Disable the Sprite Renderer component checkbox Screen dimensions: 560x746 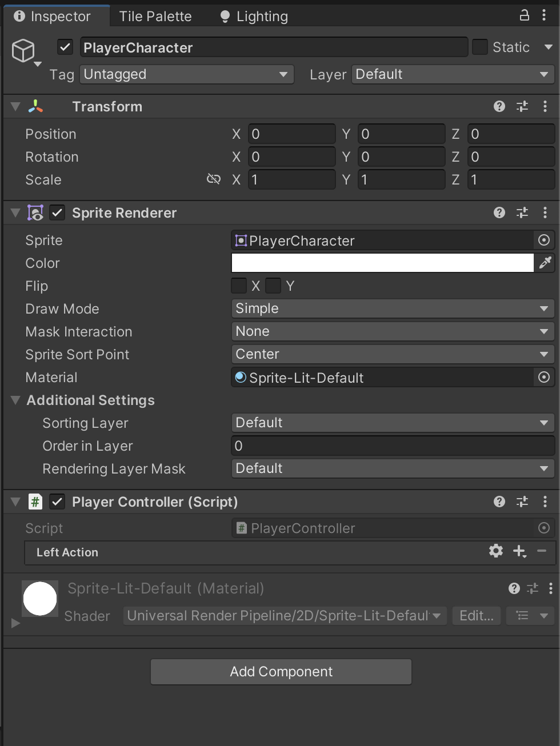pyautogui.click(x=57, y=213)
